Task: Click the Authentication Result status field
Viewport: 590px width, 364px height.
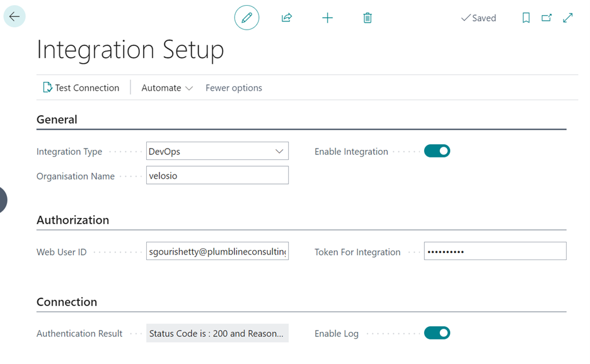Action: (x=217, y=333)
